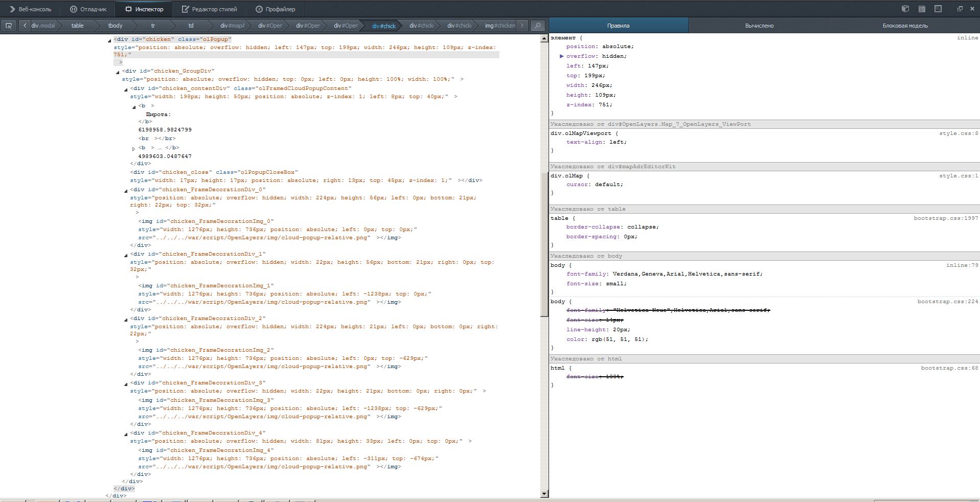Switch to the Веб-консоль tab
Screen dimensions: 980x502
tap(30, 9)
